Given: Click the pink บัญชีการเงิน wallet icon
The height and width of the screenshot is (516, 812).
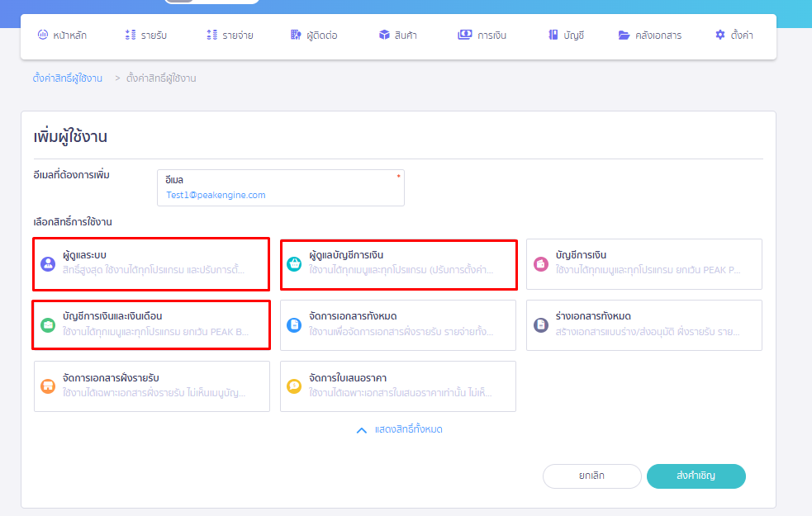Looking at the screenshot, I should [540, 264].
